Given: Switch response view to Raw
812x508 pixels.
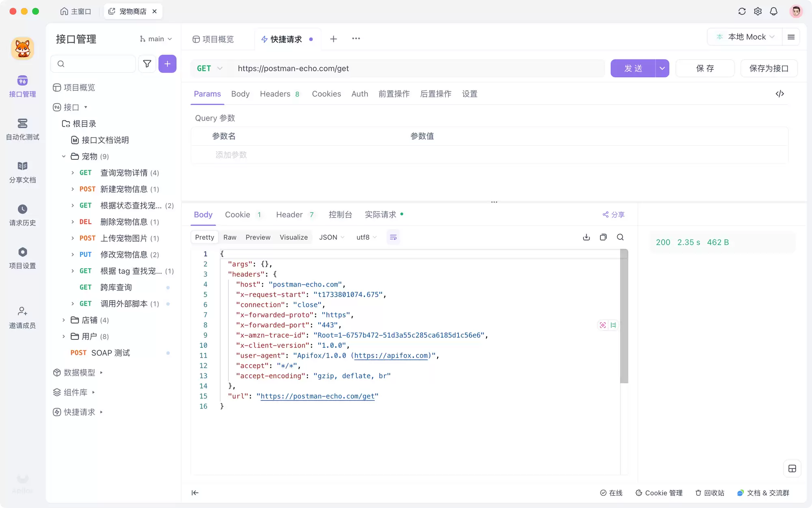Looking at the screenshot, I should (230, 237).
